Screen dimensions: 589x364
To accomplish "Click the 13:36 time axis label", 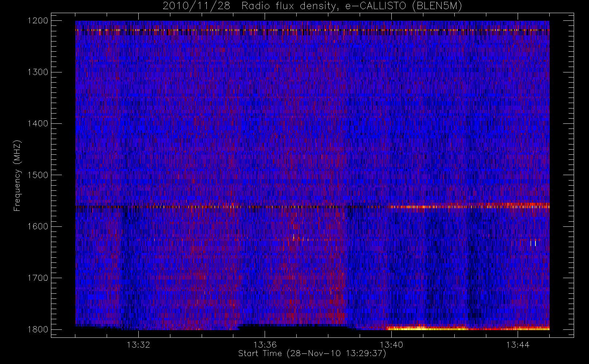I will click(x=265, y=345).
